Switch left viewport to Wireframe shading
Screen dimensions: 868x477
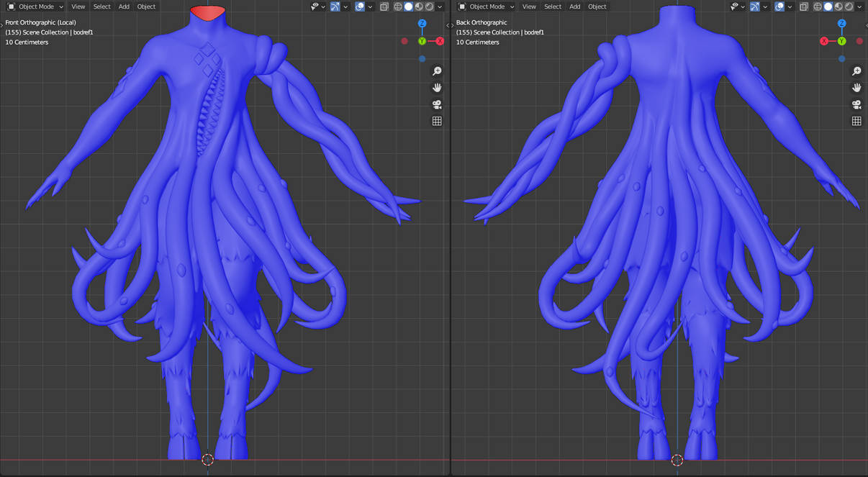[x=397, y=6]
